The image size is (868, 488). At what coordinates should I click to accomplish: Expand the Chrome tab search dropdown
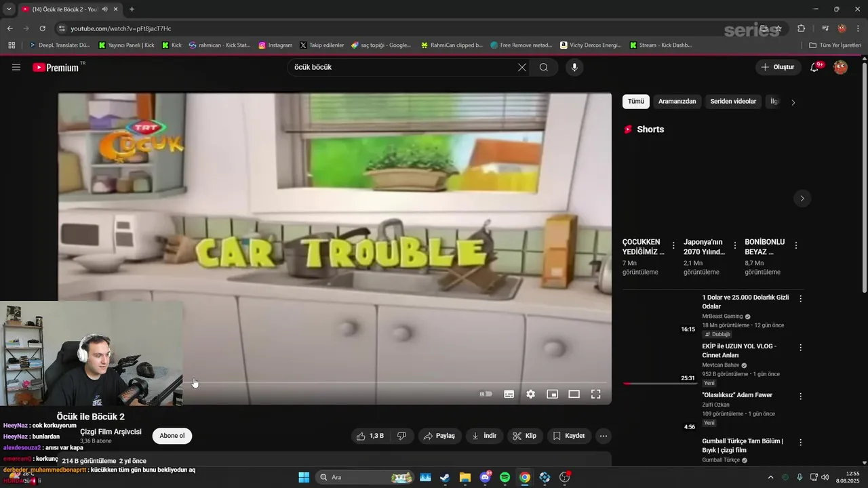point(9,9)
